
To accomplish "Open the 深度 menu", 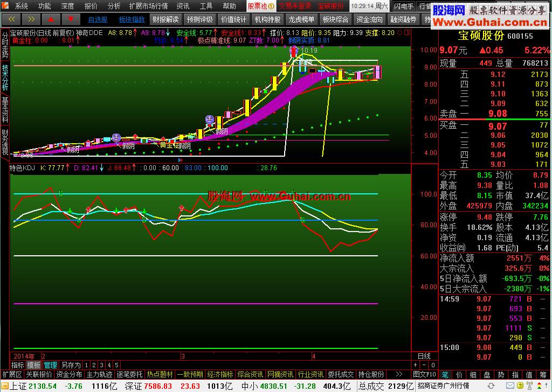I will point(67,6).
